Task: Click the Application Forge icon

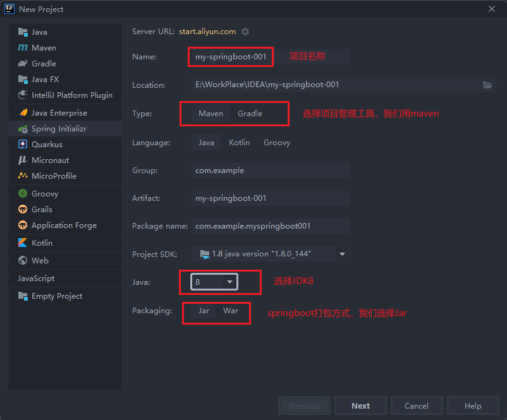Action: 23,225
